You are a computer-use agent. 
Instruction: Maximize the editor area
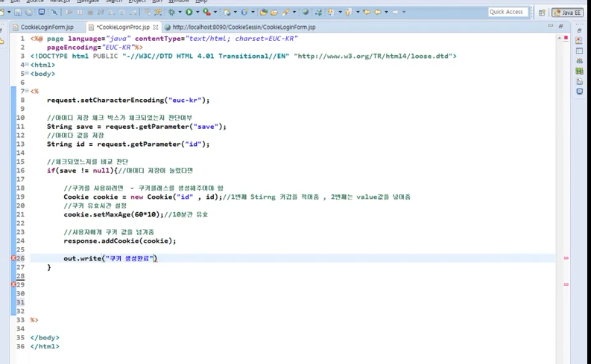click(x=561, y=26)
